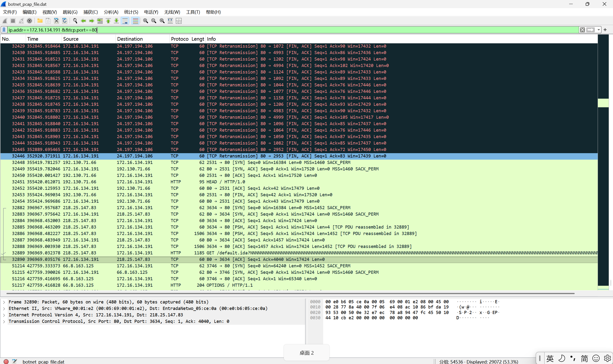Click the resize columns icon

(x=170, y=21)
